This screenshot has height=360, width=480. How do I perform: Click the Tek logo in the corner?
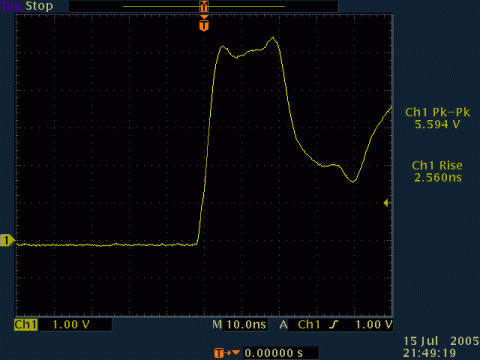tap(12, 6)
